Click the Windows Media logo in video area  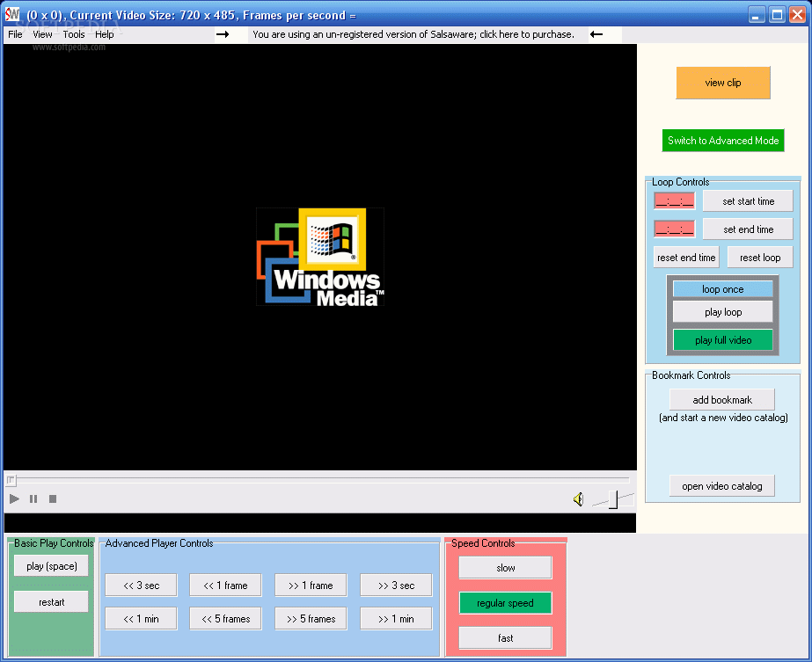[x=320, y=257]
